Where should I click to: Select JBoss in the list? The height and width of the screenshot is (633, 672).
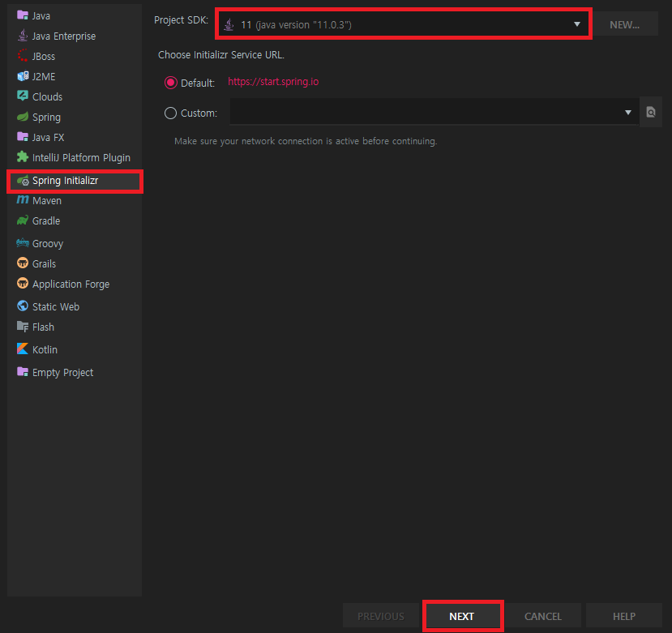(75, 56)
